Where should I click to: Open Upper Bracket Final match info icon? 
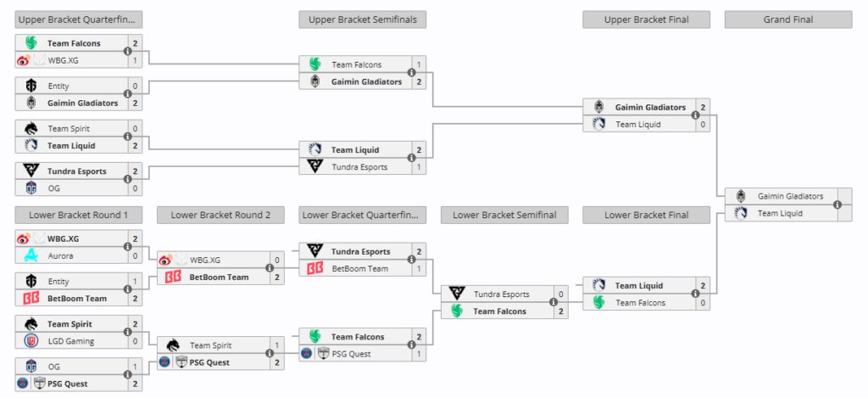(x=695, y=115)
